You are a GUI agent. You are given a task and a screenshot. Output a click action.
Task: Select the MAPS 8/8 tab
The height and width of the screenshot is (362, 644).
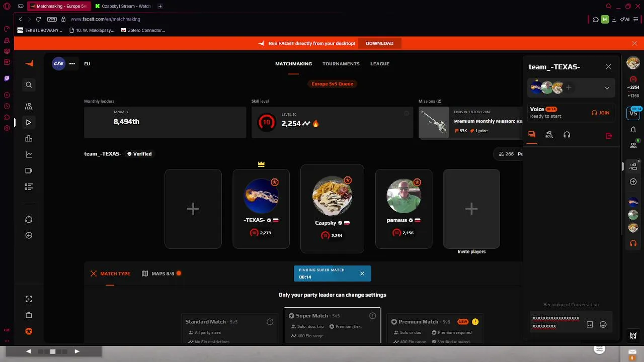pyautogui.click(x=162, y=274)
